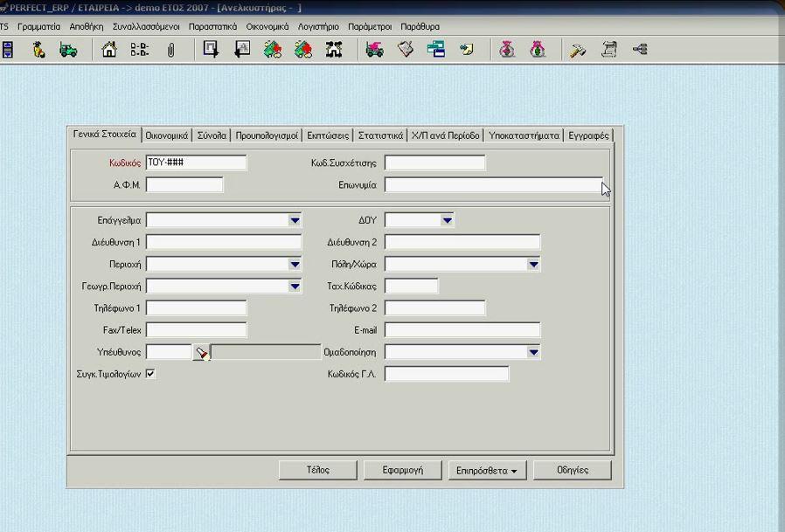Open the Οικονομικά menu in menu bar
The width and height of the screenshot is (785, 532).
click(267, 26)
